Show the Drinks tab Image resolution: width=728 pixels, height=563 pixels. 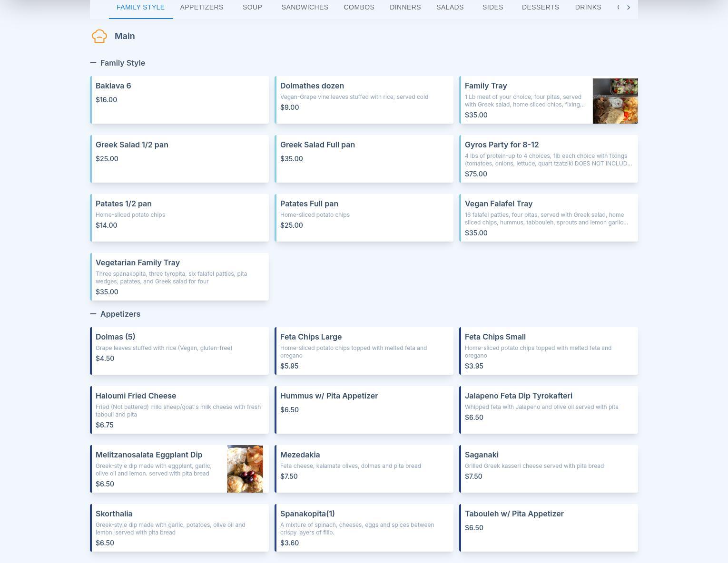pos(588,8)
